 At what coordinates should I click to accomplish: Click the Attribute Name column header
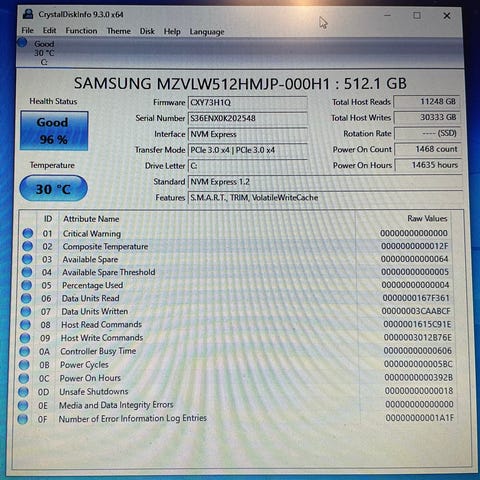(91, 219)
